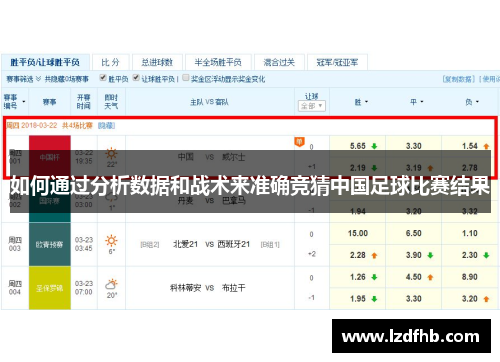The image size is (500, 362).
Task: Click the [B组1] group link
Action: (x=270, y=245)
